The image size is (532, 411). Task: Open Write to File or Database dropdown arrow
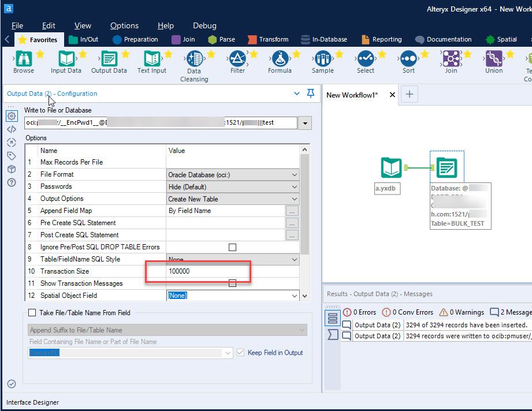(305, 123)
